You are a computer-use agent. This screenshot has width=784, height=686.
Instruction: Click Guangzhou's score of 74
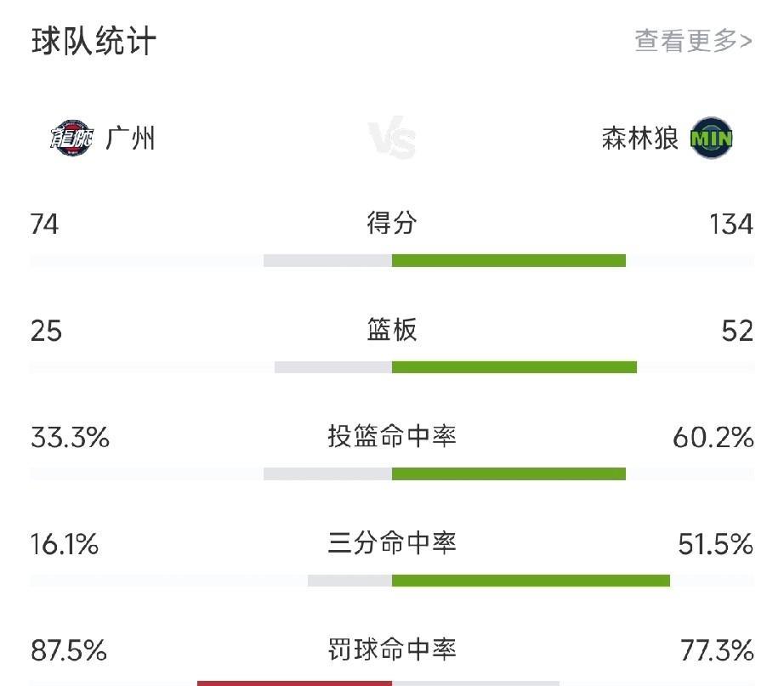point(45,224)
